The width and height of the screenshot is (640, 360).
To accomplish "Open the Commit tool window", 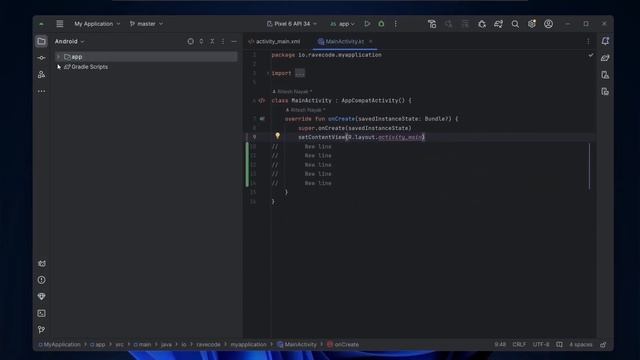I will (41, 58).
